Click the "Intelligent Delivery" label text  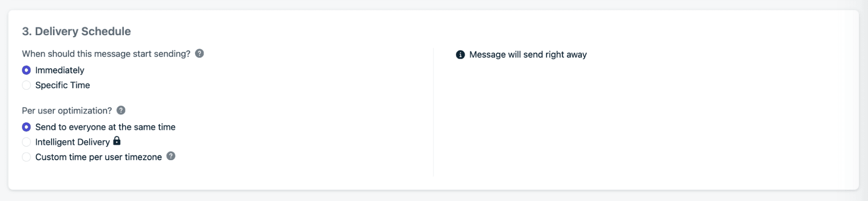click(72, 142)
